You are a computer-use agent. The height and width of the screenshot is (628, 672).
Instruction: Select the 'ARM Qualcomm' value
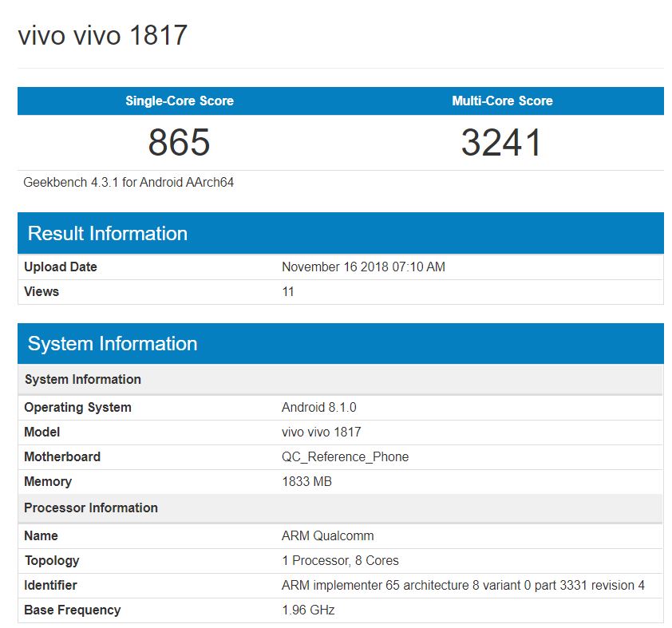[328, 536]
